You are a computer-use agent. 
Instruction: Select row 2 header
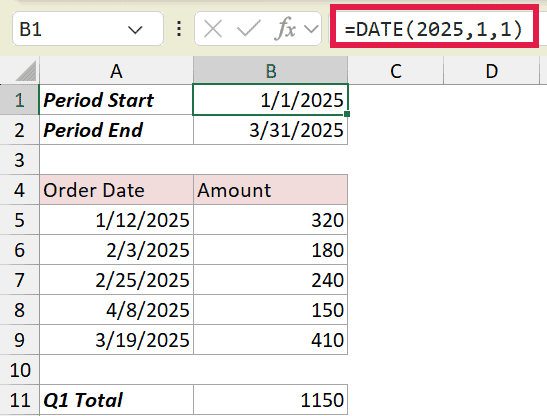click(19, 130)
